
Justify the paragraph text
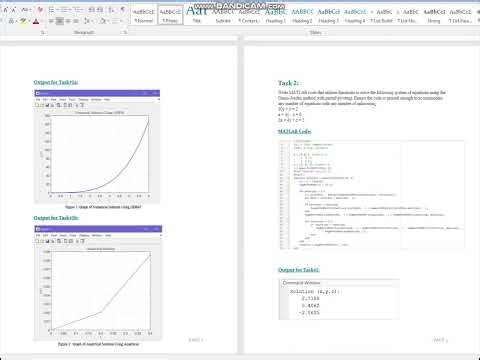click(x=76, y=21)
